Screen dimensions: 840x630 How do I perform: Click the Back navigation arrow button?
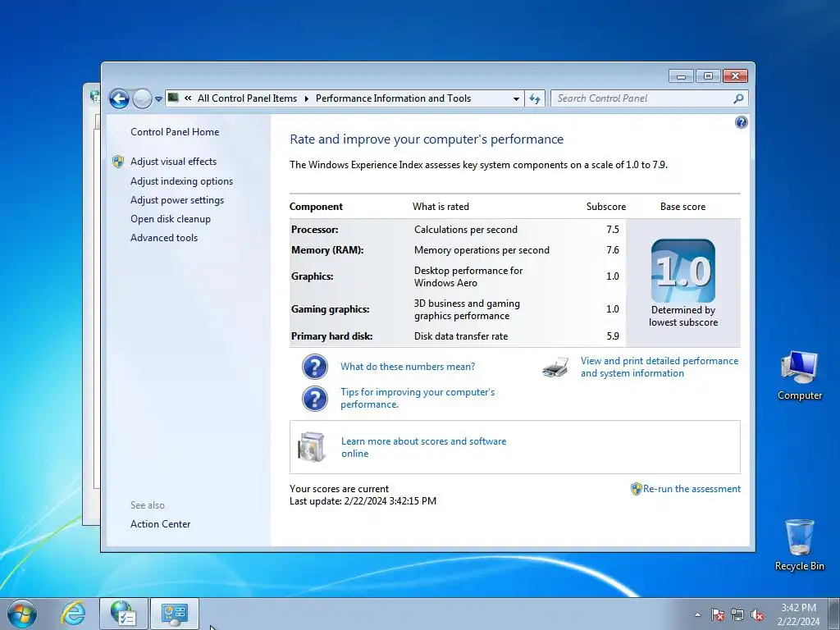[119, 98]
